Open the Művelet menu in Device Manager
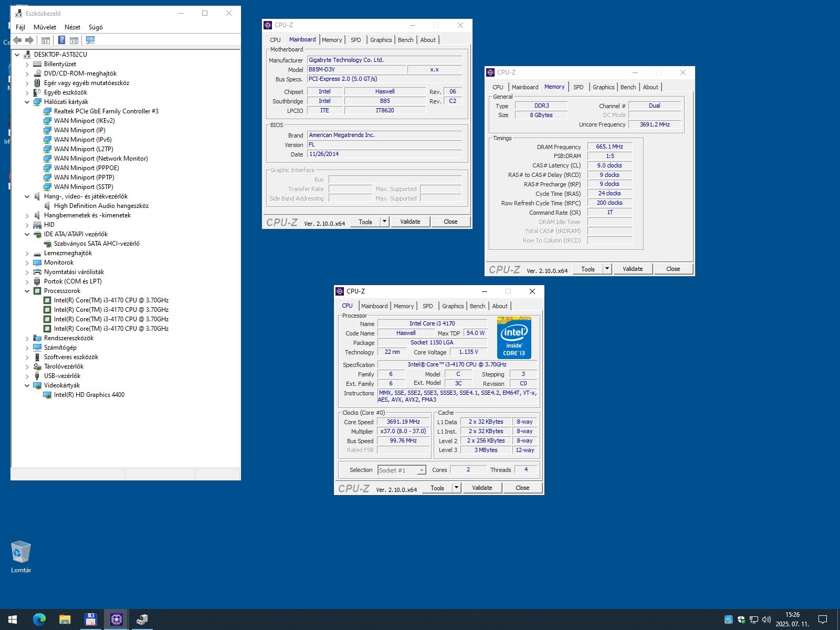The width and height of the screenshot is (840, 630). 45,27
